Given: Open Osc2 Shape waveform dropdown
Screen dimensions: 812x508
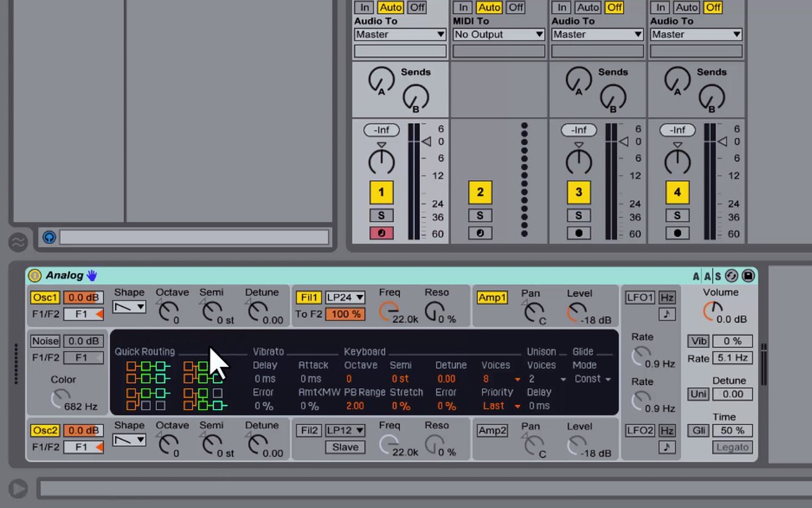Looking at the screenshot, I should 129,440.
